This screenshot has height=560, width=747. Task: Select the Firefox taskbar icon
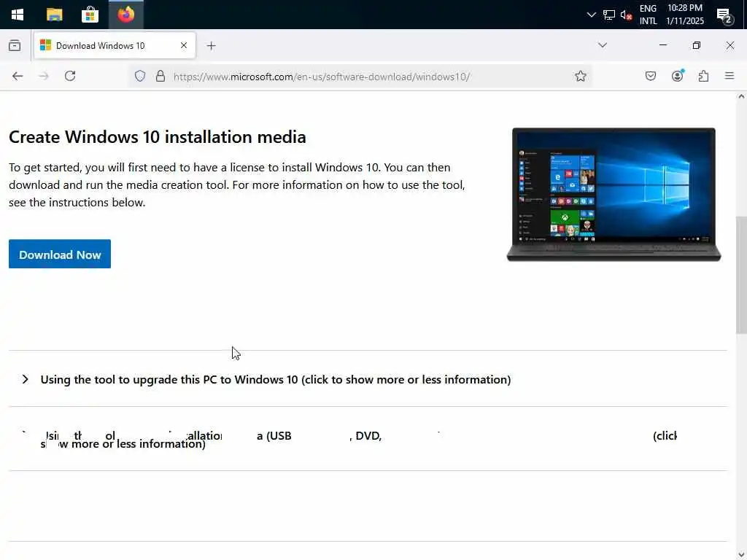coord(126,15)
